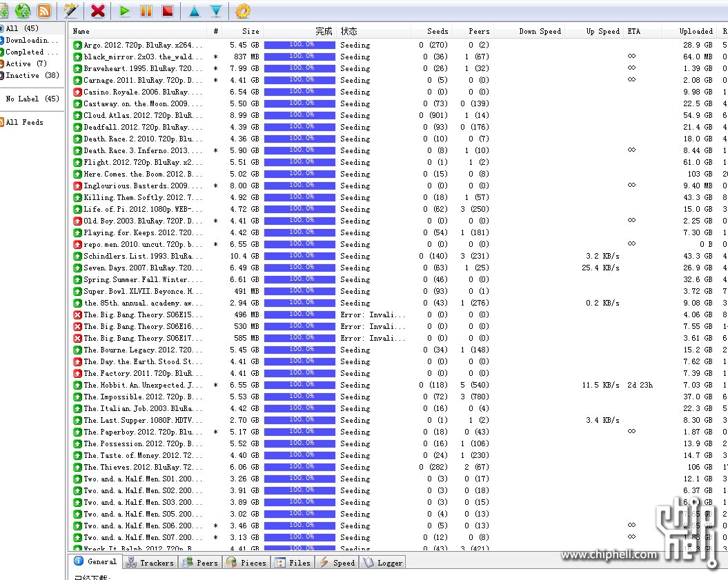This screenshot has height=580, width=728.
Task: Open All Feeds in the sidebar
Action: 24,123
